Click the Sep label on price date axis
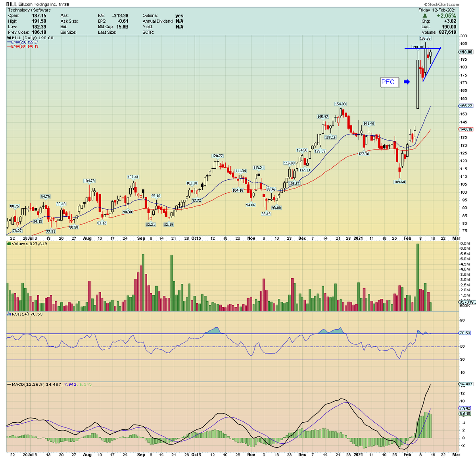The height and width of the screenshot is (458, 476). coord(141,239)
